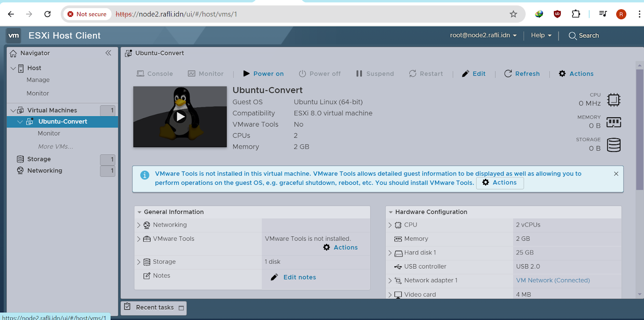The height and width of the screenshot is (320, 644).
Task: Dismiss the VMware Tools info banner
Action: (x=616, y=174)
